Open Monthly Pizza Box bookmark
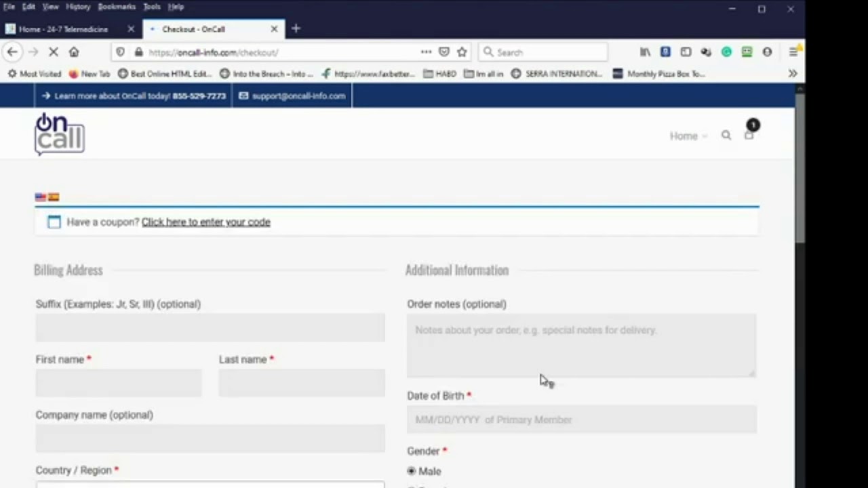The height and width of the screenshot is (488, 868). coord(659,74)
